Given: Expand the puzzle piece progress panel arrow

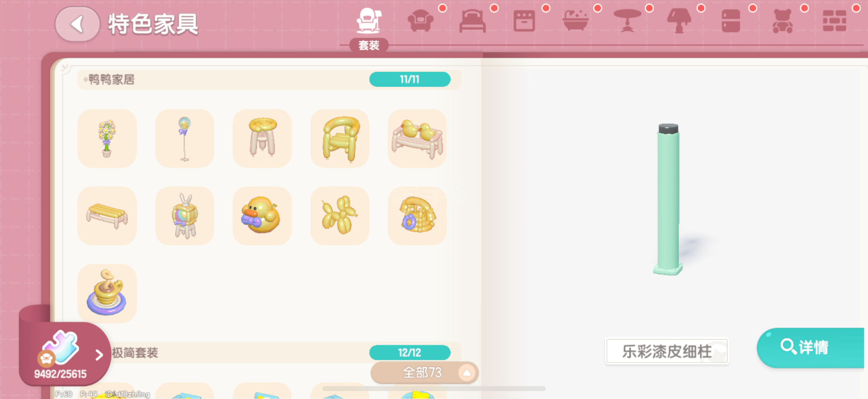Looking at the screenshot, I should click(99, 355).
